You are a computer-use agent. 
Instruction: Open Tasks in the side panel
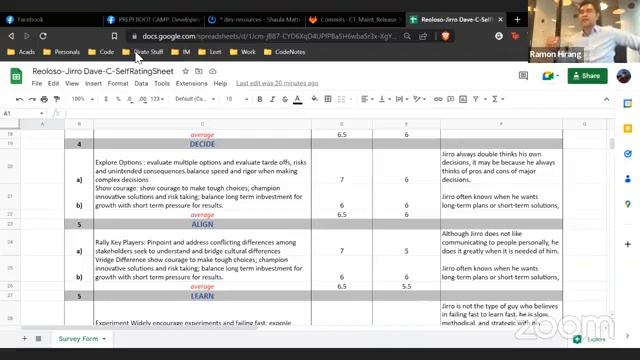tap(628, 153)
